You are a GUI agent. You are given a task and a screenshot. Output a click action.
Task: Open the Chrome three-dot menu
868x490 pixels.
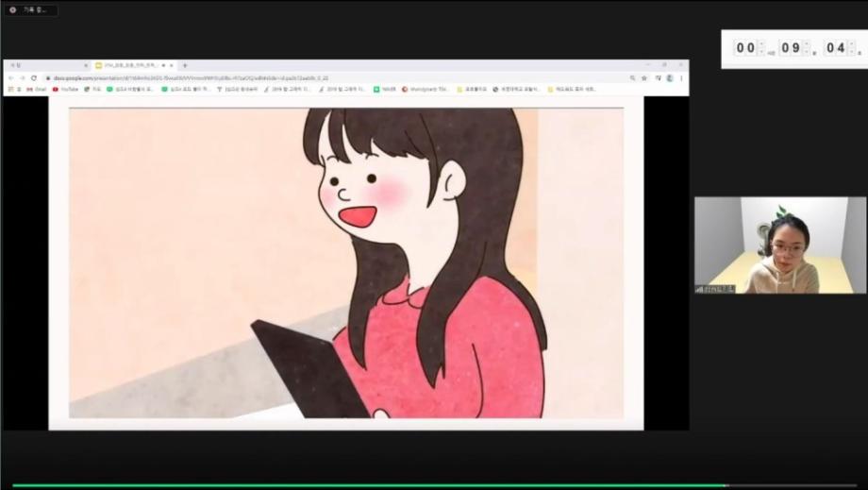point(681,77)
